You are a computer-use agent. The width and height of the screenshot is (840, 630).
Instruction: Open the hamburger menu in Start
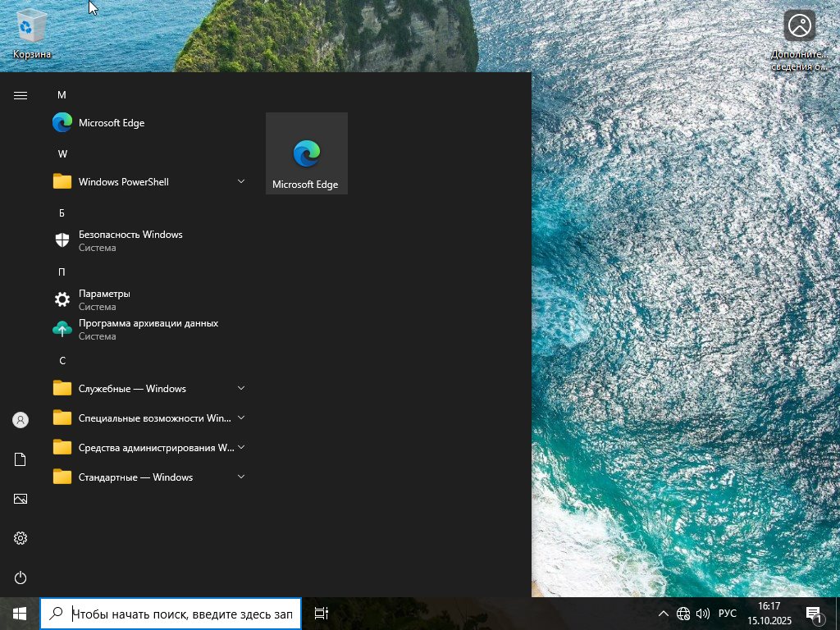click(21, 96)
